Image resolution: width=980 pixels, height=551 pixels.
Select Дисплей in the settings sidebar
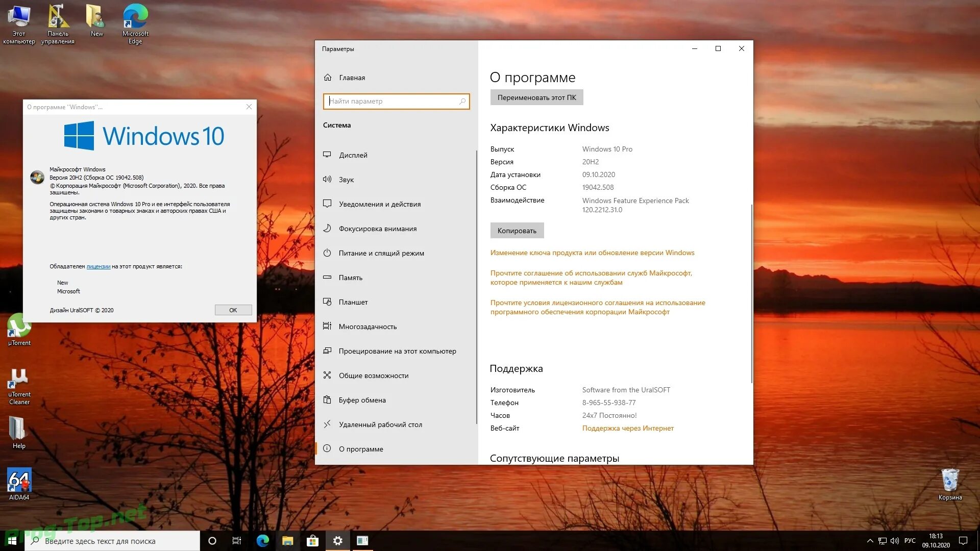353,155
